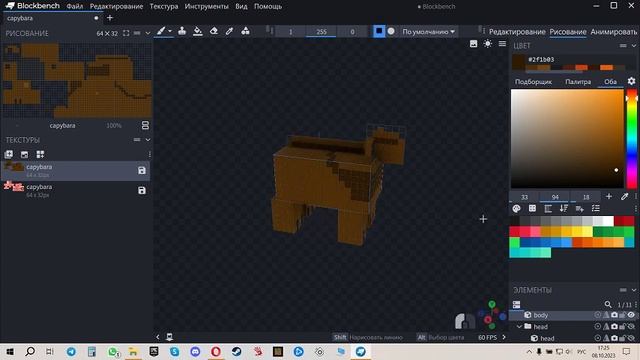The height and width of the screenshot is (360, 640).
Task: Switch to Анимировать mode
Action: (613, 32)
